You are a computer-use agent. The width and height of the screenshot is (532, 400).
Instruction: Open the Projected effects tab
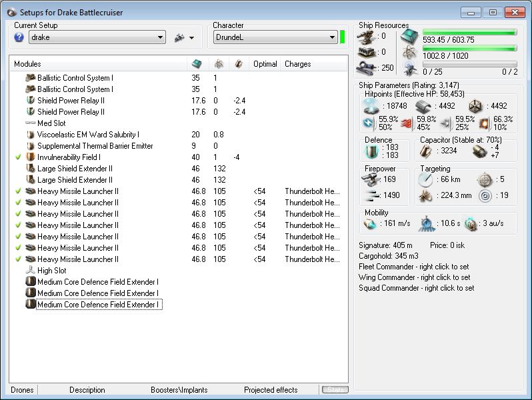coord(271,390)
